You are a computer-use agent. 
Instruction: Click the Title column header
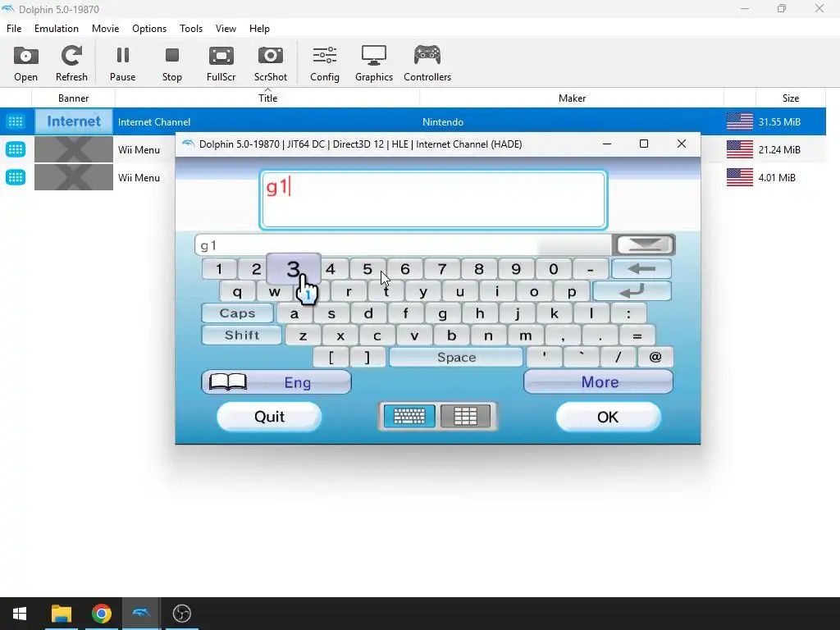(x=267, y=98)
